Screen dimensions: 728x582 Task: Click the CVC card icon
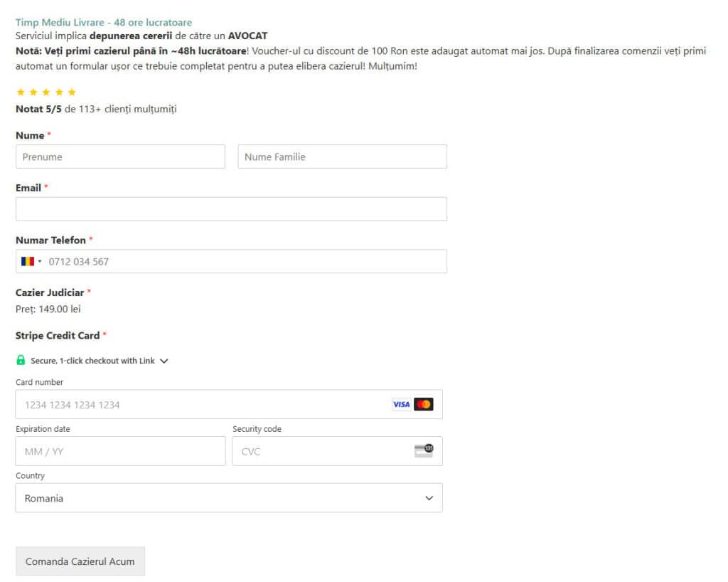[424, 450]
